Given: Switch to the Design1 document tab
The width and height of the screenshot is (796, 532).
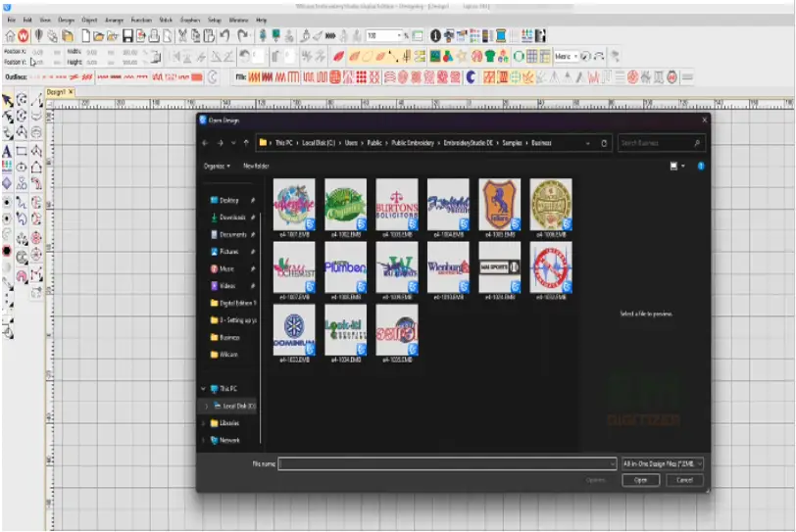Looking at the screenshot, I should pos(56,92).
